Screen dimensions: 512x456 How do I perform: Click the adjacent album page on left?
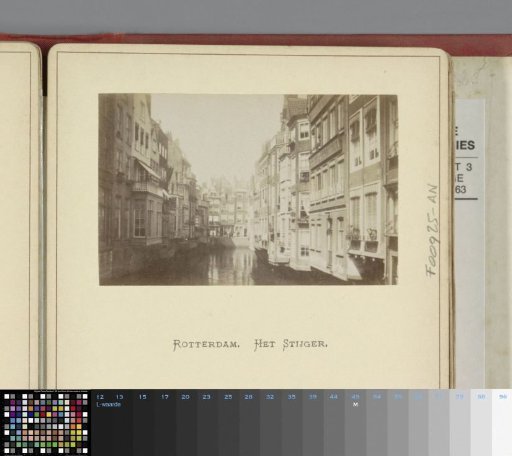pos(19,215)
